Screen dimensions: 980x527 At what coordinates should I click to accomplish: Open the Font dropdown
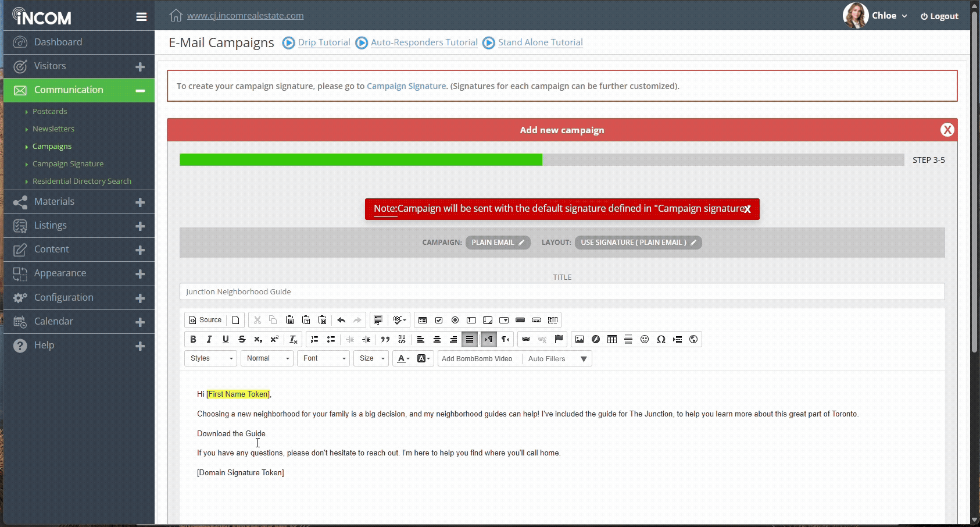324,359
